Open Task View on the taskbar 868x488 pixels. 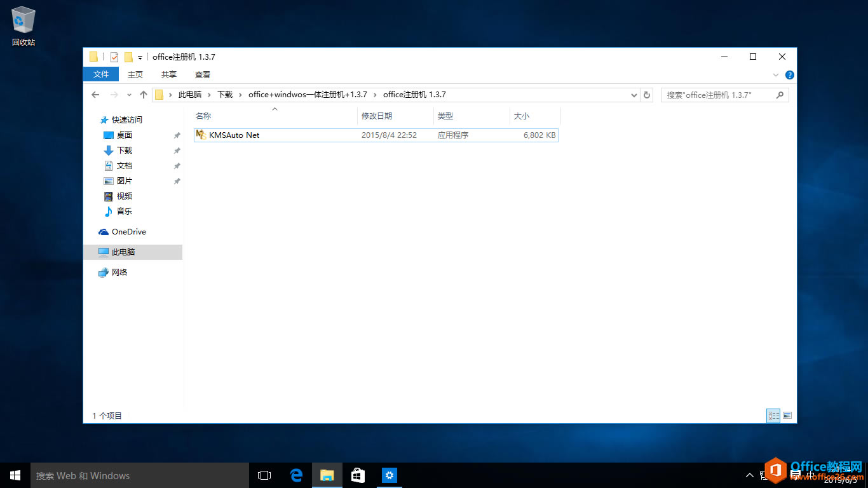(x=264, y=475)
